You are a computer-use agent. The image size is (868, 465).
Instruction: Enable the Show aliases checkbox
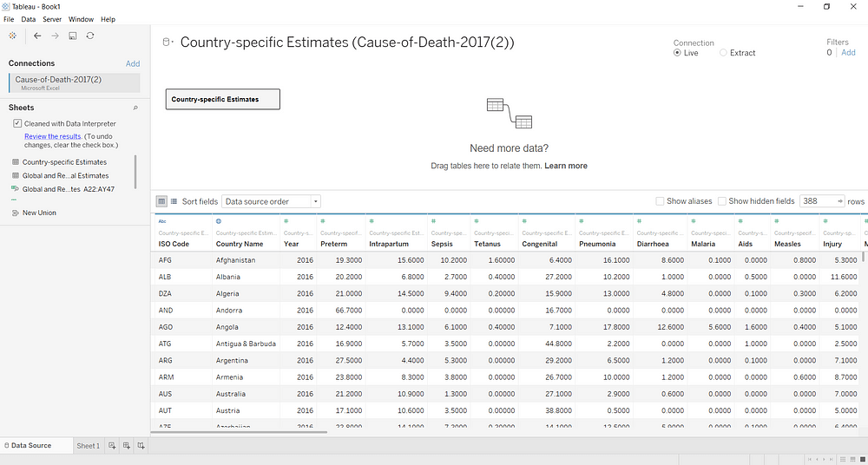[661, 201]
